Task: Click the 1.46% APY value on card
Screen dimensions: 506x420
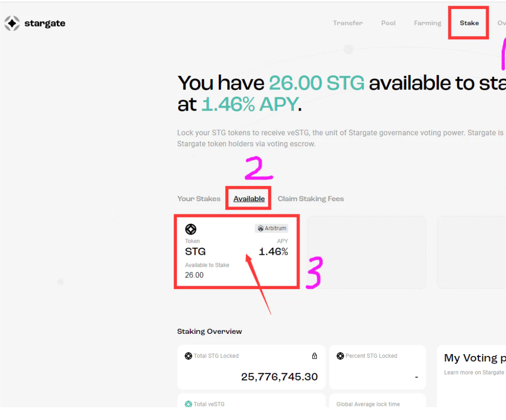Action: [274, 252]
